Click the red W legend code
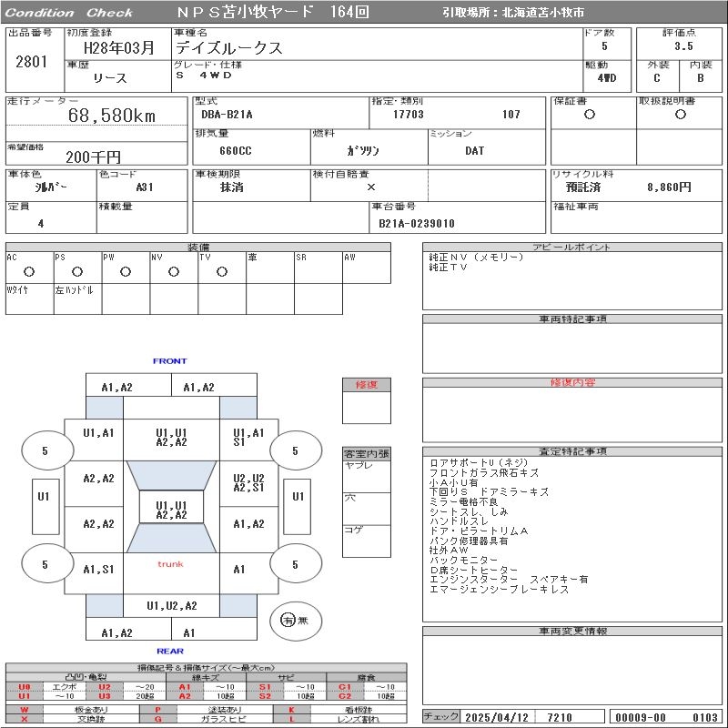 [25, 710]
